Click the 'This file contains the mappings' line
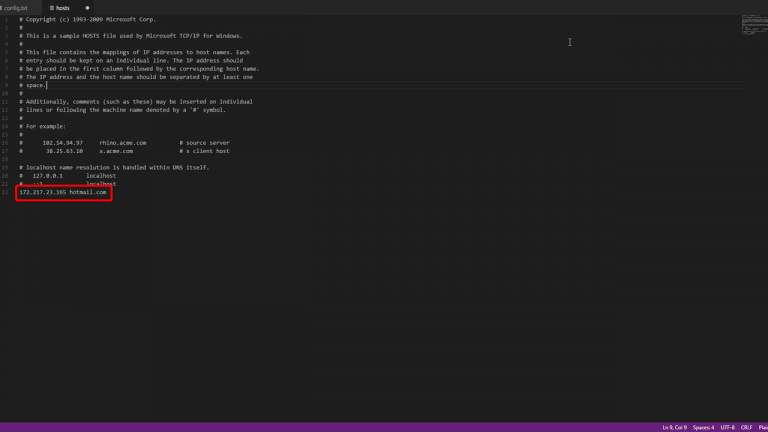768x432 pixels. pyautogui.click(x=134, y=52)
